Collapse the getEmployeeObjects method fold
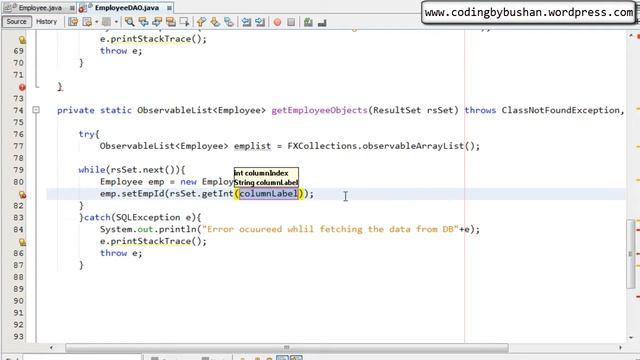This screenshot has height=360, width=640. [36, 110]
